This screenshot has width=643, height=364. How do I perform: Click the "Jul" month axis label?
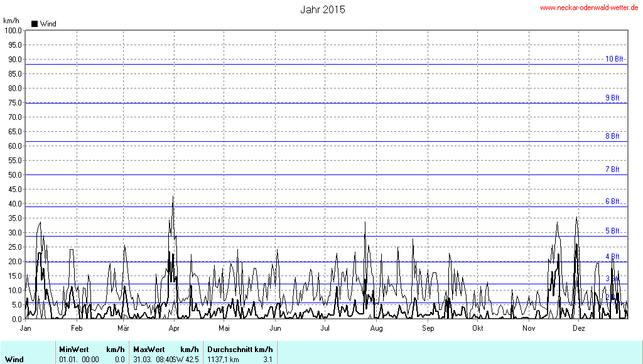click(x=325, y=328)
